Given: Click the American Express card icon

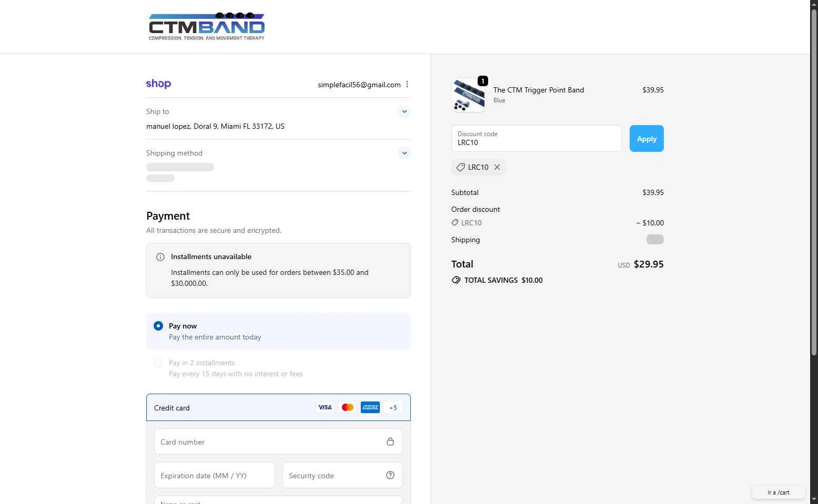Looking at the screenshot, I should click(370, 407).
